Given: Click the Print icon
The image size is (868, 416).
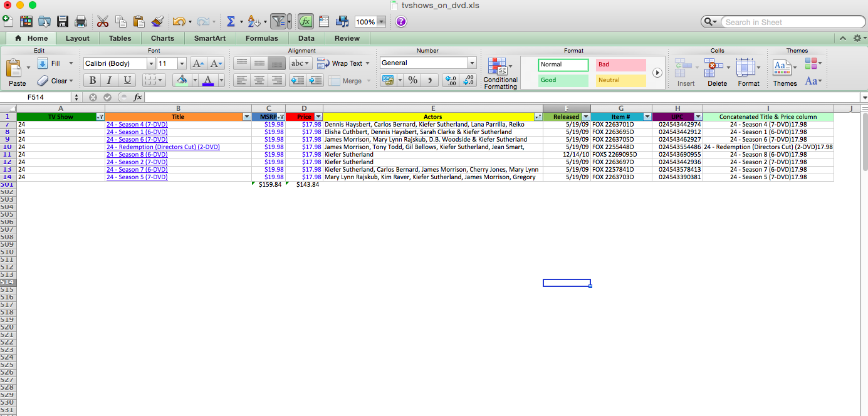Looking at the screenshot, I should coord(81,21).
